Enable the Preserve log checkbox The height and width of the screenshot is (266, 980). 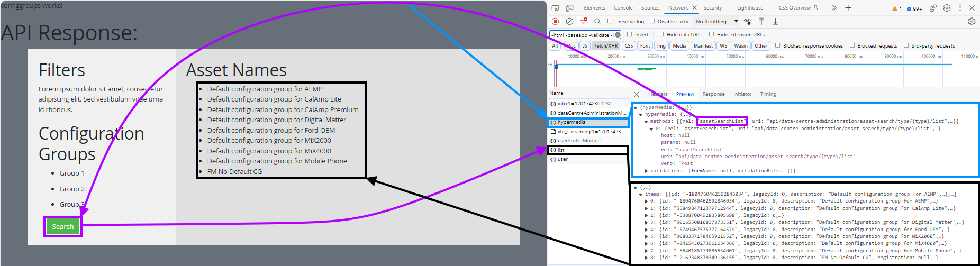click(x=610, y=22)
